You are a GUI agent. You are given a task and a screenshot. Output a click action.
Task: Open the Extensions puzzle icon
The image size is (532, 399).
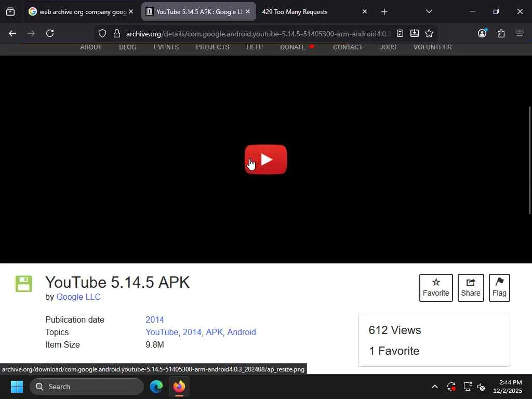(x=501, y=33)
